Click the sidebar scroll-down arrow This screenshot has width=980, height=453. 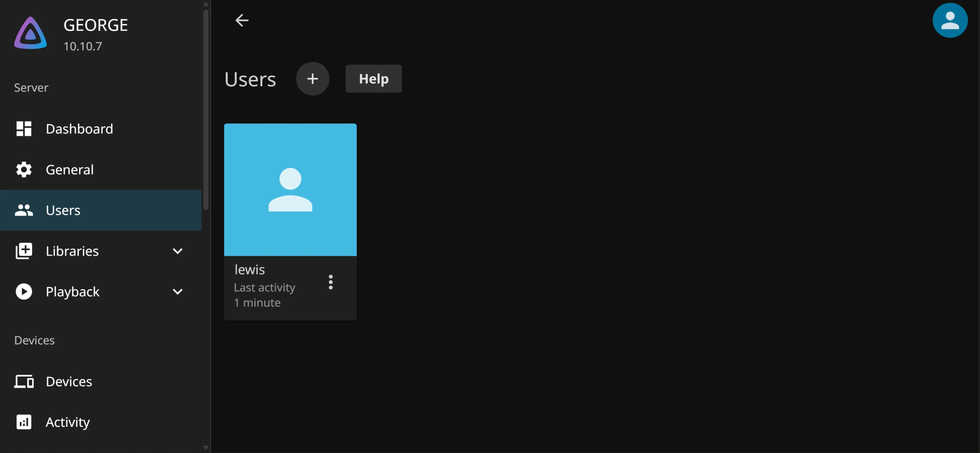[x=206, y=448]
